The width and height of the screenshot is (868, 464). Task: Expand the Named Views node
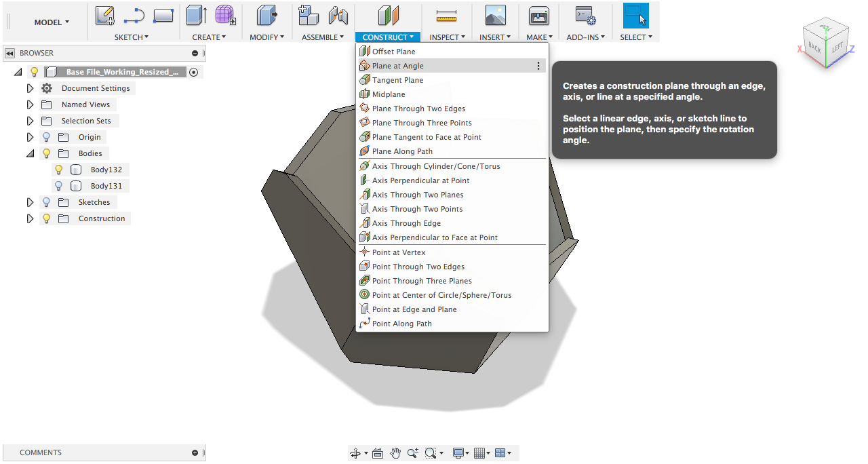click(30, 104)
